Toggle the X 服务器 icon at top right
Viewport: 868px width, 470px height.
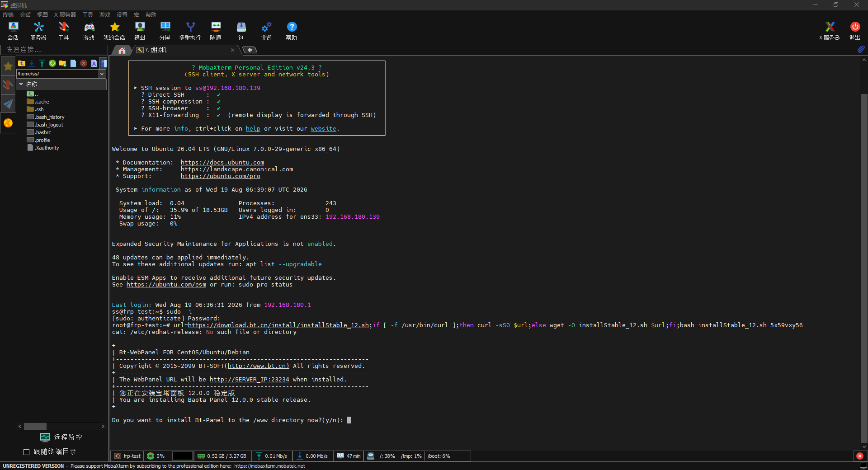(830, 31)
